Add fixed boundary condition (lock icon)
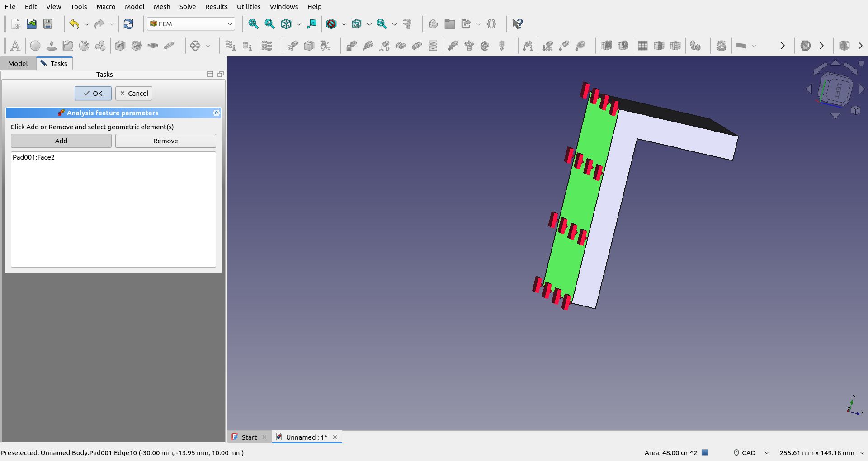 tap(352, 46)
